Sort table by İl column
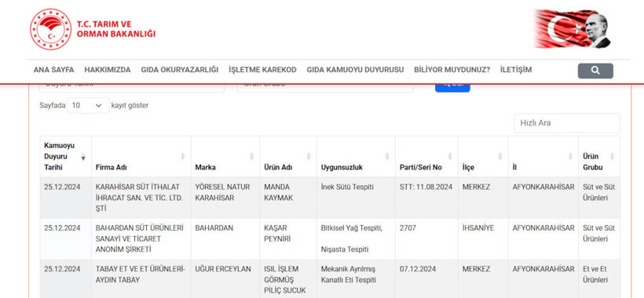Image resolution: width=644 pixels, height=298 pixels. pyautogui.click(x=543, y=157)
